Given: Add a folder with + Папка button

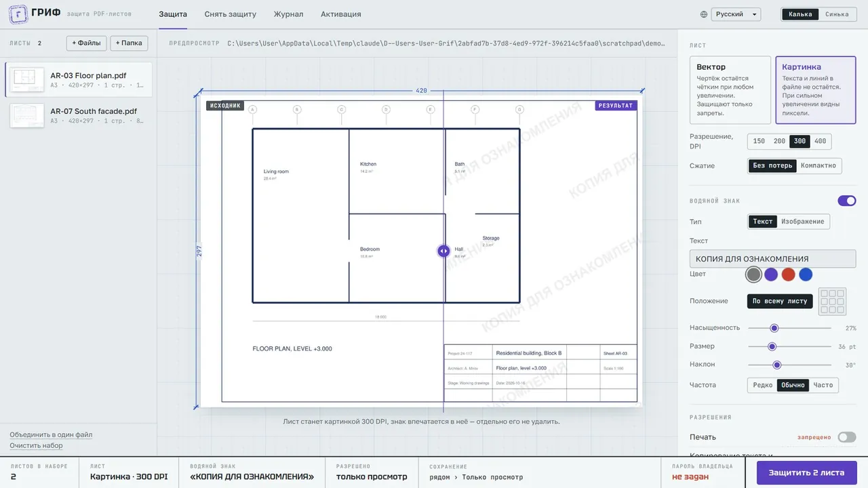Looking at the screenshot, I should point(129,43).
